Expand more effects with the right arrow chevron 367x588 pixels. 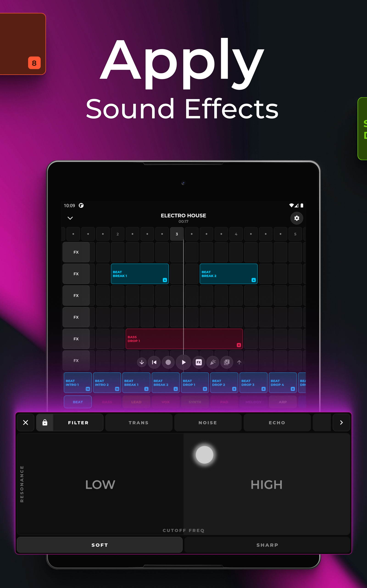click(341, 423)
